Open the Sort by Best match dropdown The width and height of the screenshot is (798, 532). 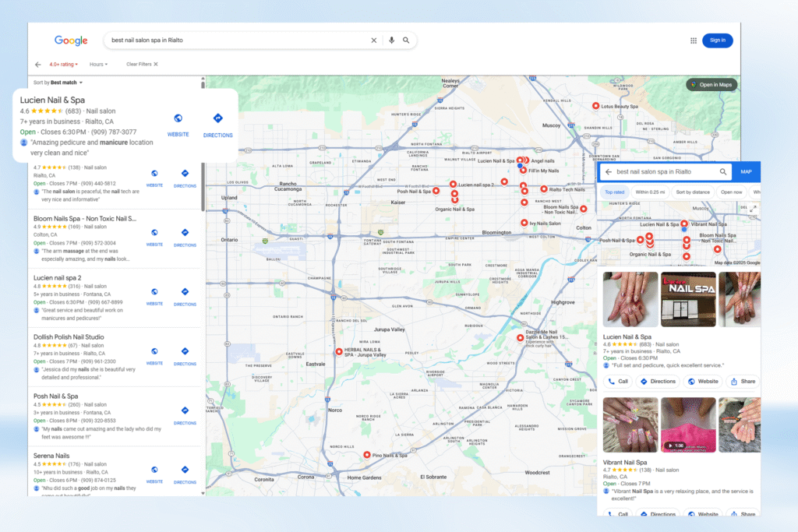pyautogui.click(x=58, y=83)
